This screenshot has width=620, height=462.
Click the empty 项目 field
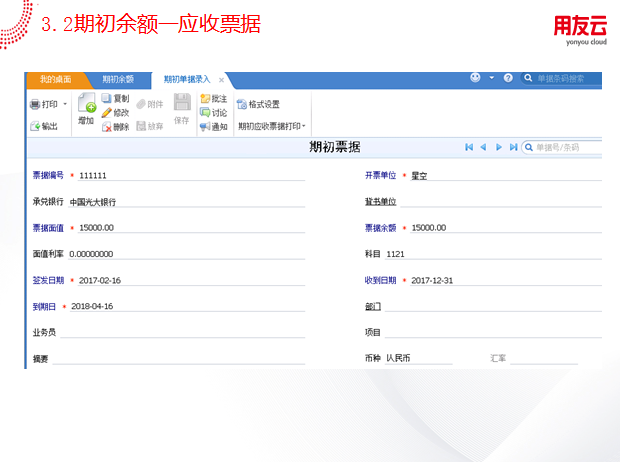493,332
